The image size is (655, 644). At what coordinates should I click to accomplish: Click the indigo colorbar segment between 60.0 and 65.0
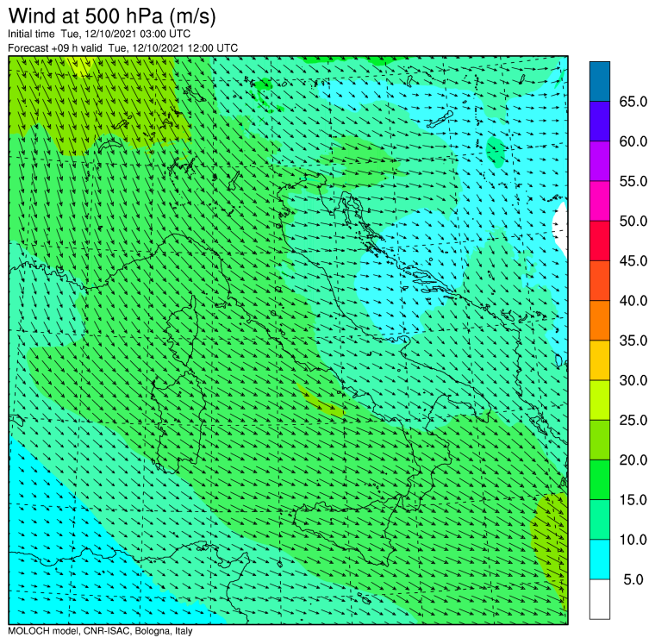click(600, 122)
